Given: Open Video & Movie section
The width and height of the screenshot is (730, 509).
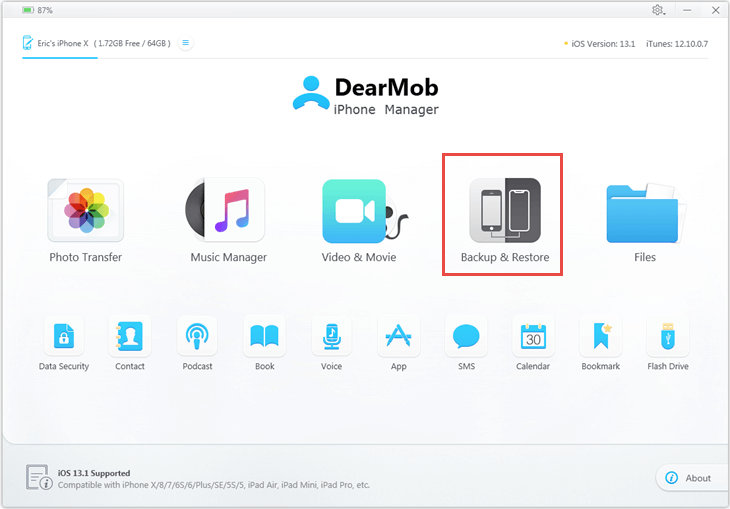Looking at the screenshot, I should click(x=358, y=212).
